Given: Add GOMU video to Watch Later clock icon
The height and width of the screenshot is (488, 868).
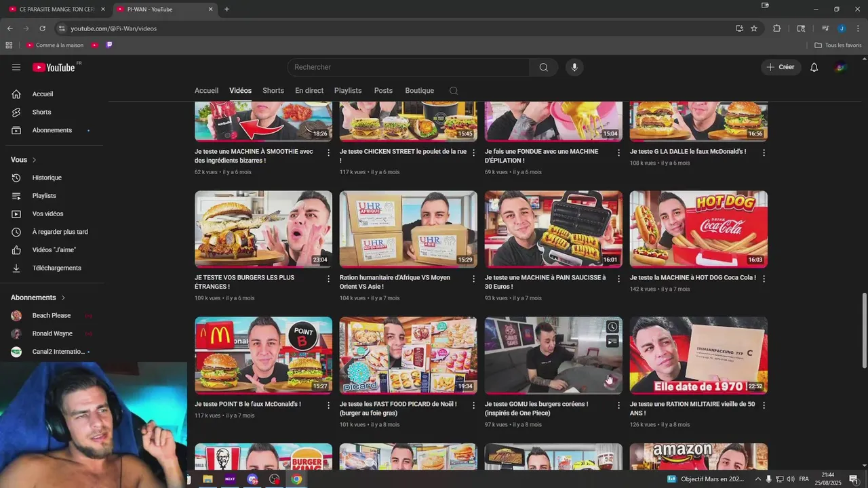Looking at the screenshot, I should point(612,327).
